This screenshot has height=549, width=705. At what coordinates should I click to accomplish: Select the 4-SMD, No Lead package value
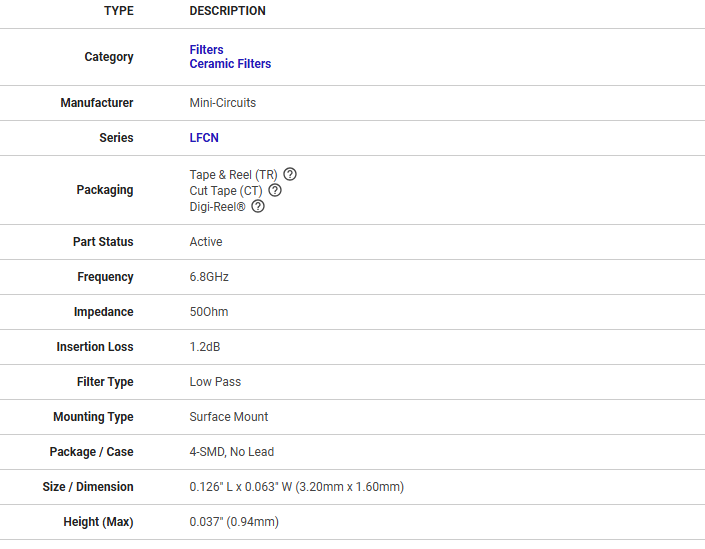point(231,452)
